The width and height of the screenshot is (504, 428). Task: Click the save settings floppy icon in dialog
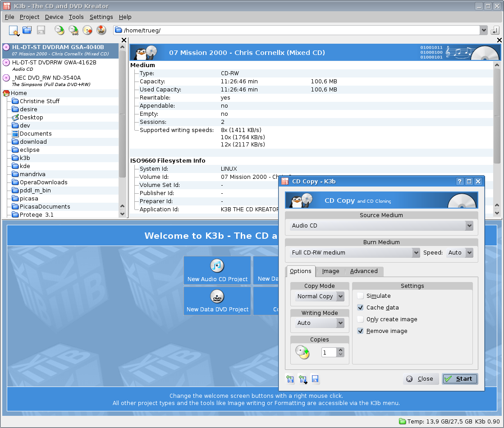(x=315, y=379)
